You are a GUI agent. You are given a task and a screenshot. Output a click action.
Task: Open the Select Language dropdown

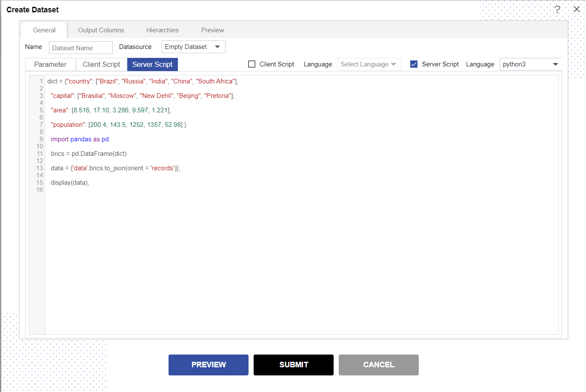coord(369,64)
